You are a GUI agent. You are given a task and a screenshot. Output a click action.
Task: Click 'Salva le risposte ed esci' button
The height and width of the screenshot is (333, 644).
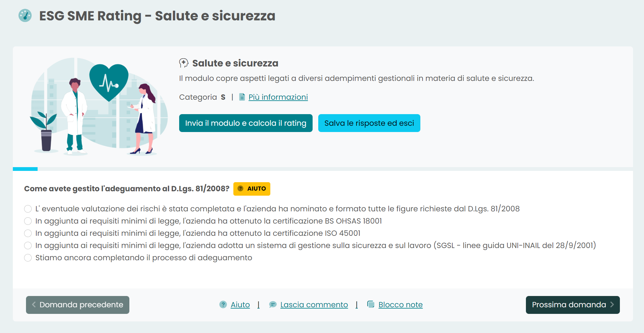click(369, 123)
